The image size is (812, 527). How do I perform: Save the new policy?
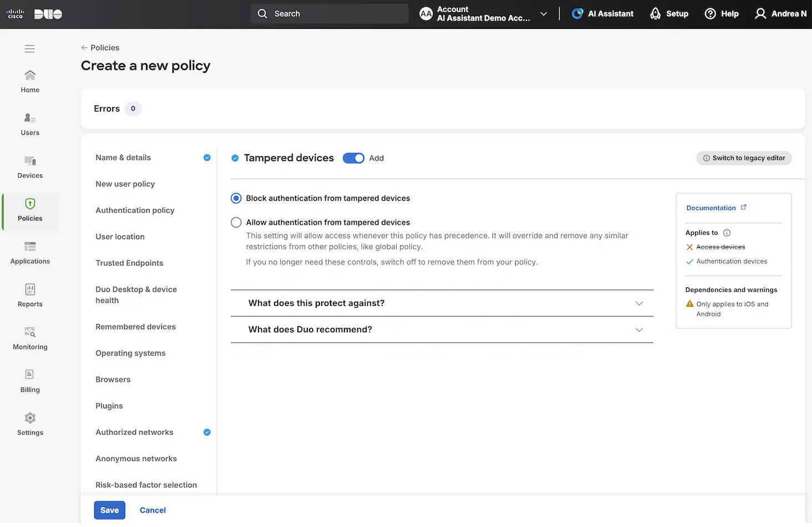click(109, 510)
